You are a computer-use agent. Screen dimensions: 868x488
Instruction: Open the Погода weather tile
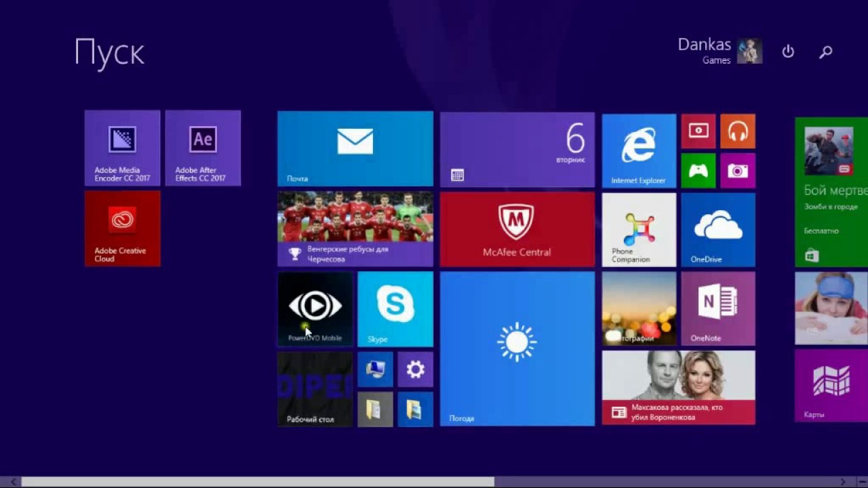coord(517,349)
